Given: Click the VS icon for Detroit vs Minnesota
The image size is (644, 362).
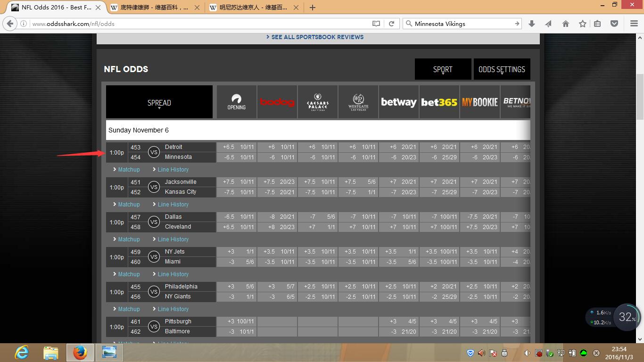Looking at the screenshot, I should 154,152.
